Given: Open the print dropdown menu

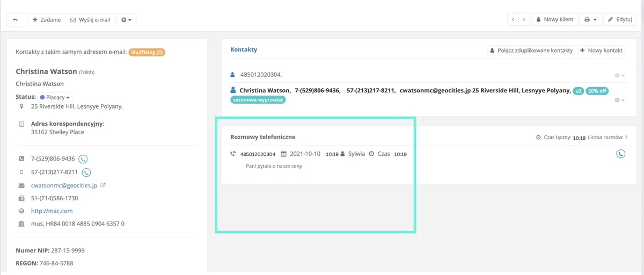Looking at the screenshot, I should pyautogui.click(x=590, y=20).
